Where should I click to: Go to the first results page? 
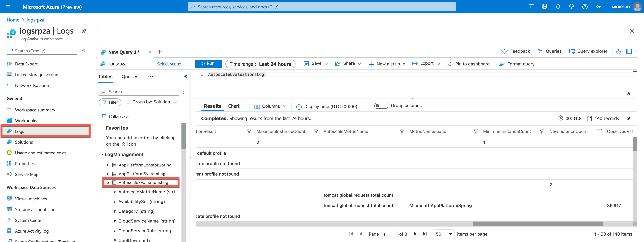tap(351, 234)
